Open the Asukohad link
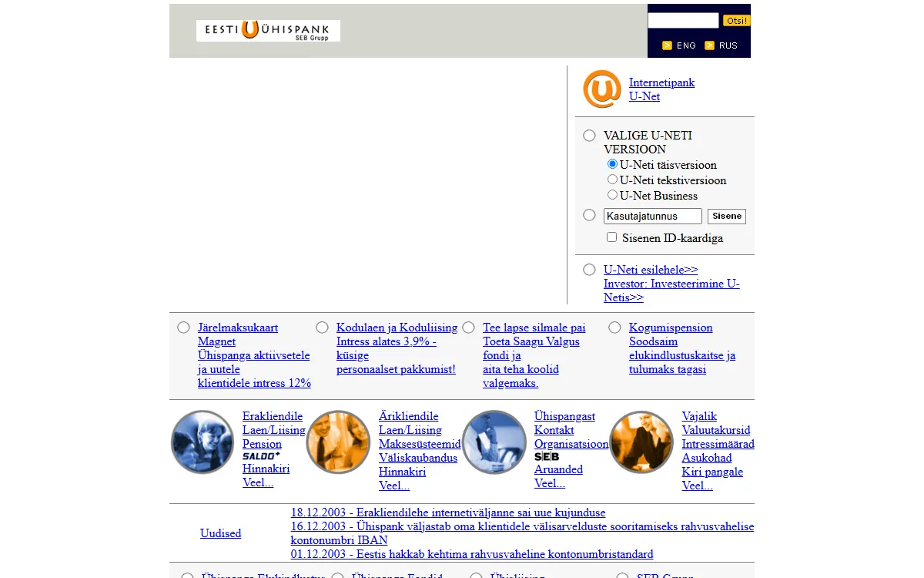This screenshot has height=578, width=924. click(707, 458)
